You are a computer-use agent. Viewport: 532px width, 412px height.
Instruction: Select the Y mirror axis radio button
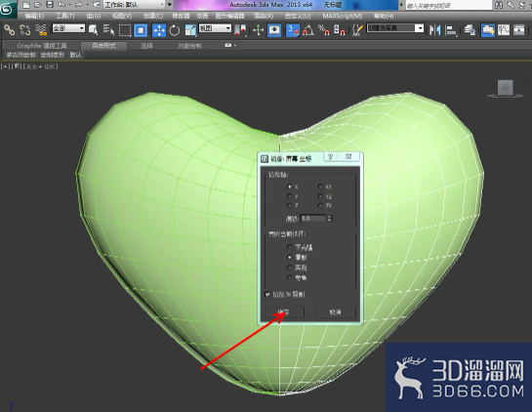tap(289, 196)
